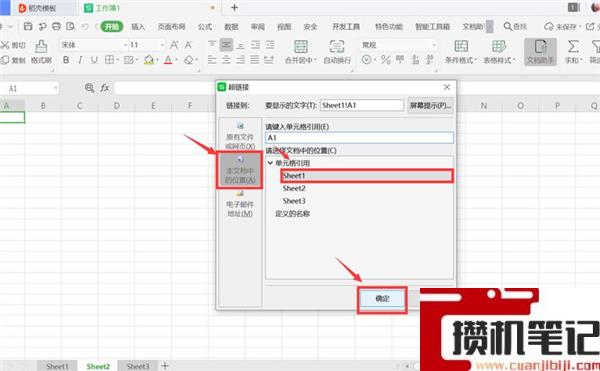Align cell text right

241,59
